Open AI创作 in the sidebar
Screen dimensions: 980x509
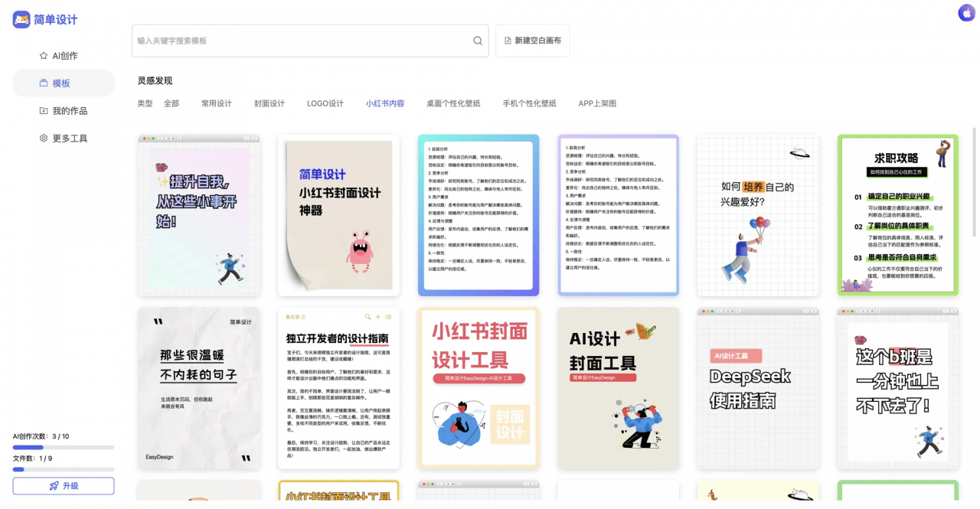(64, 56)
